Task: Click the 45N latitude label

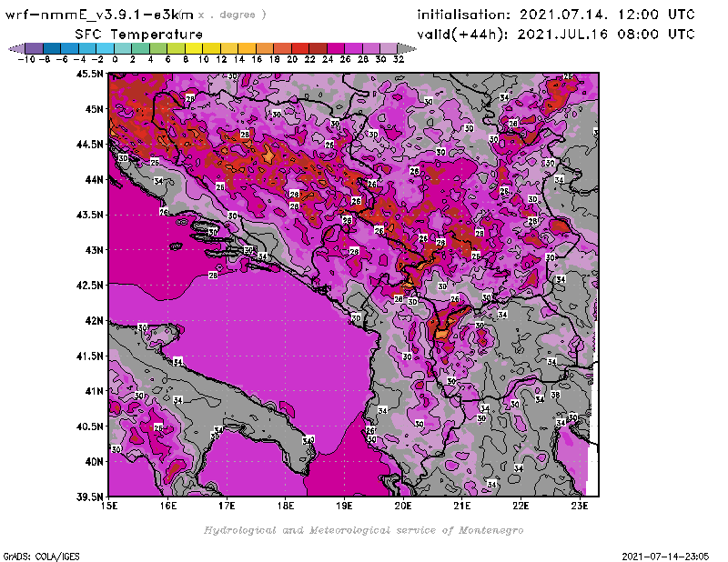Action: [x=94, y=109]
